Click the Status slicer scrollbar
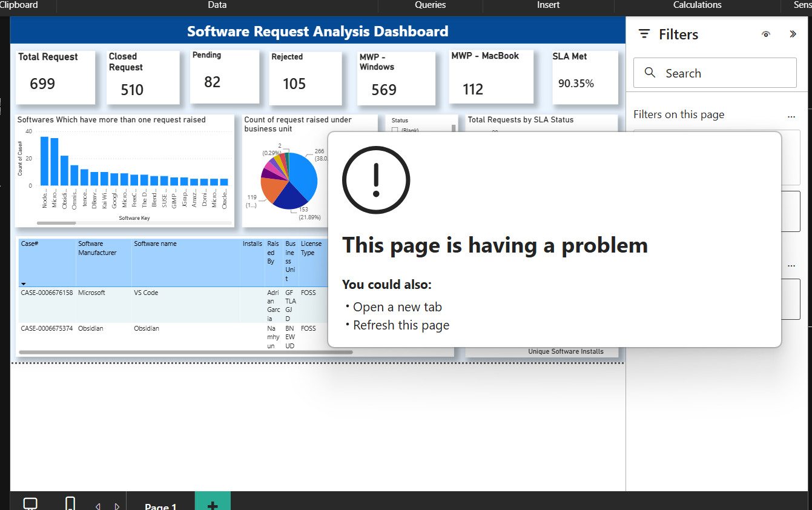This screenshot has width=812, height=510. [x=454, y=128]
